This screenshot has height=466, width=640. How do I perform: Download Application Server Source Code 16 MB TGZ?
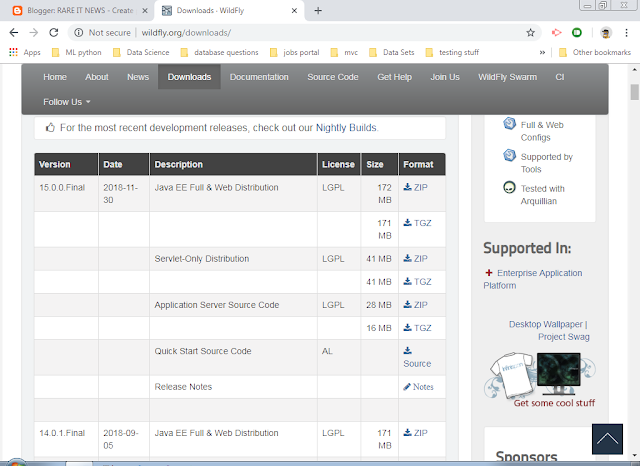[417, 328]
